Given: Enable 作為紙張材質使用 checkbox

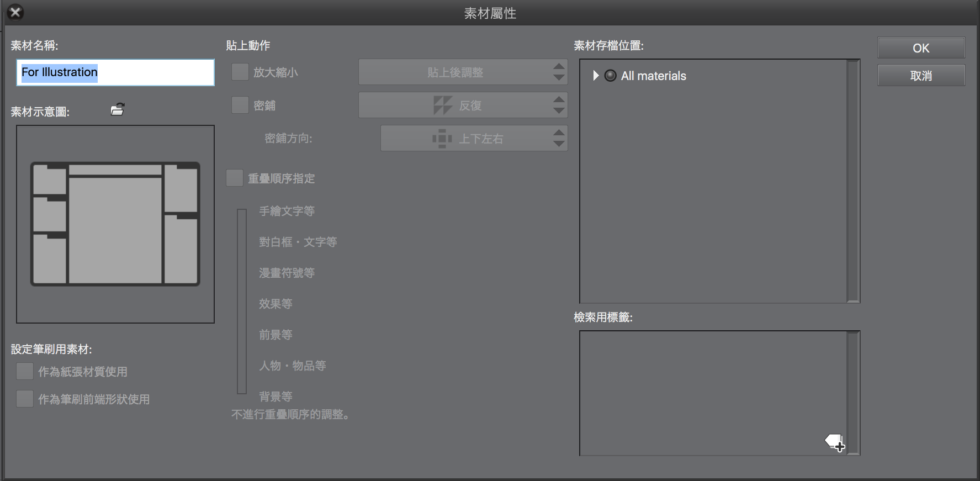Looking at the screenshot, I should coord(25,372).
